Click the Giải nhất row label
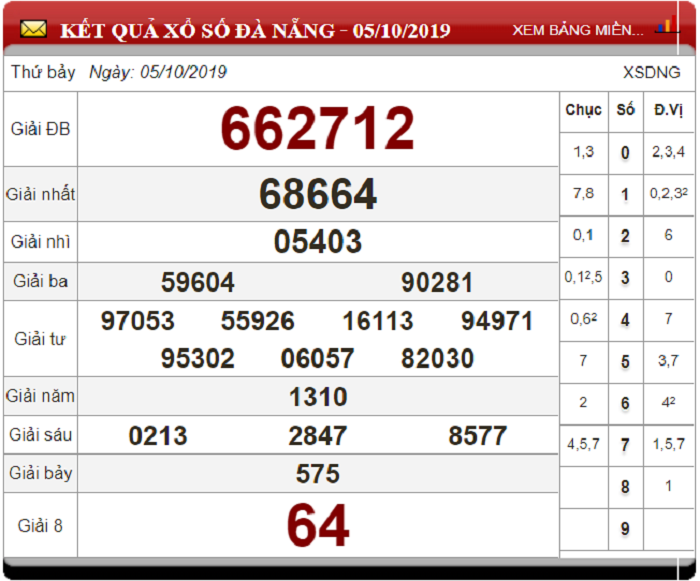Viewport: 700px width, 581px height. (40, 194)
